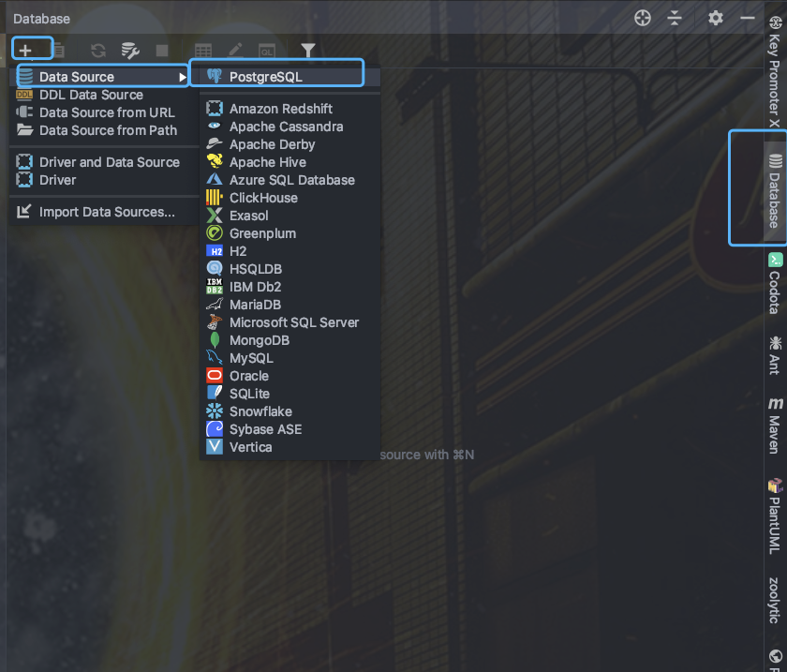Open the Key Promoter X tool window
This screenshot has height=672, width=787.
[775, 72]
